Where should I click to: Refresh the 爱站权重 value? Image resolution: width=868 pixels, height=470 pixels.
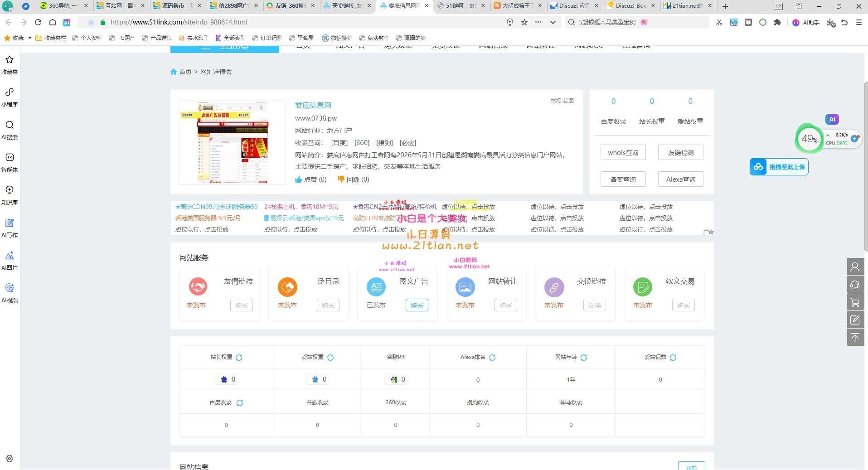click(x=330, y=358)
